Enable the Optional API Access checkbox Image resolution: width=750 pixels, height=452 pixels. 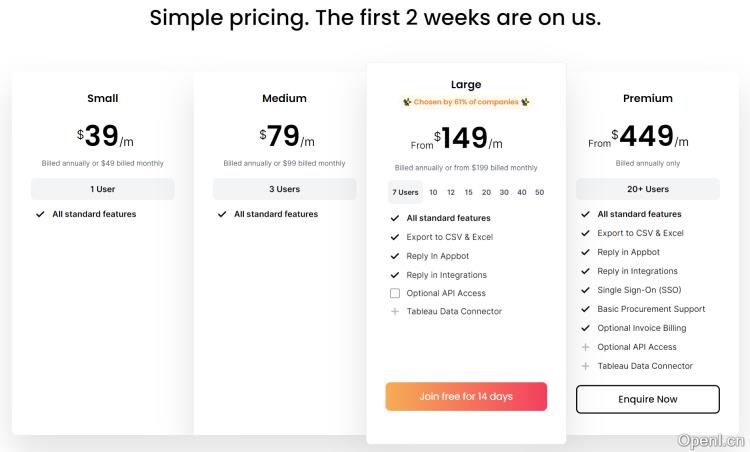click(395, 293)
